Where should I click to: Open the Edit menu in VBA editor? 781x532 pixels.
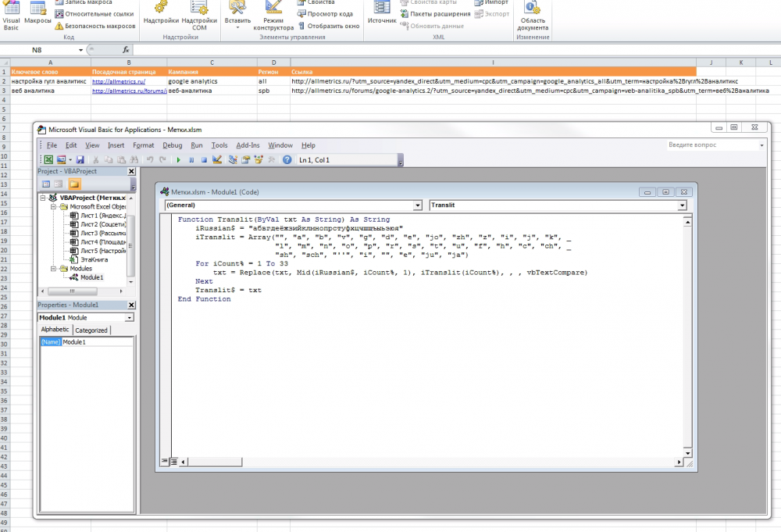click(x=71, y=145)
